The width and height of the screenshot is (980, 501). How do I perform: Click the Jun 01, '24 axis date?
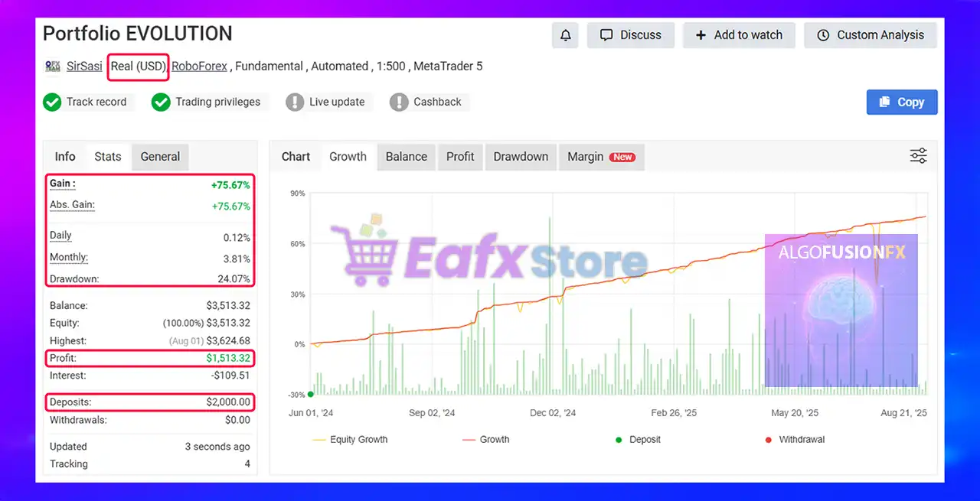point(310,413)
